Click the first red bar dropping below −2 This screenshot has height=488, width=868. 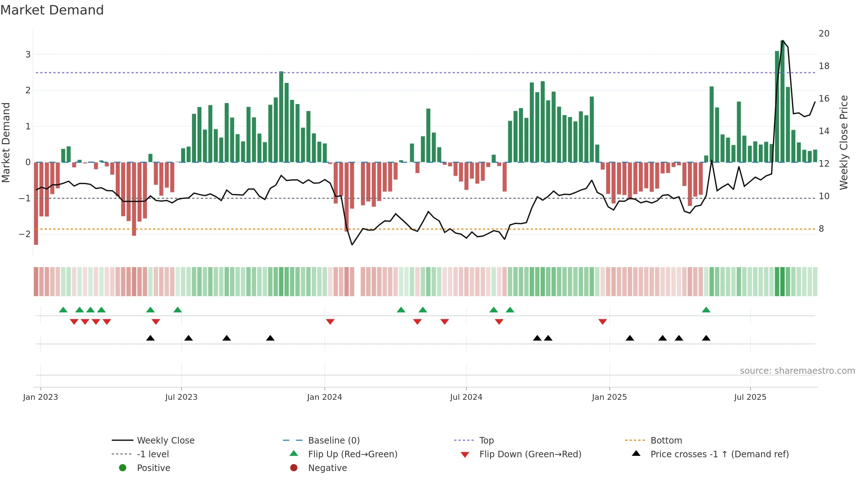[36, 204]
